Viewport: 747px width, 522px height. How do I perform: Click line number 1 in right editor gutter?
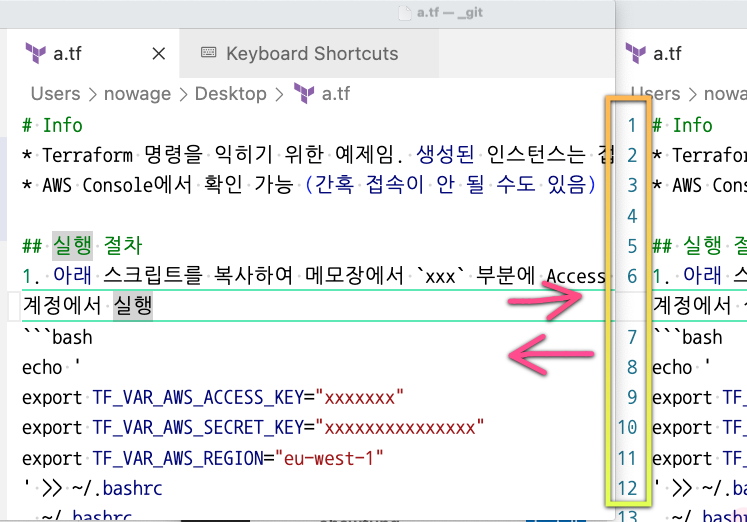[x=632, y=125]
